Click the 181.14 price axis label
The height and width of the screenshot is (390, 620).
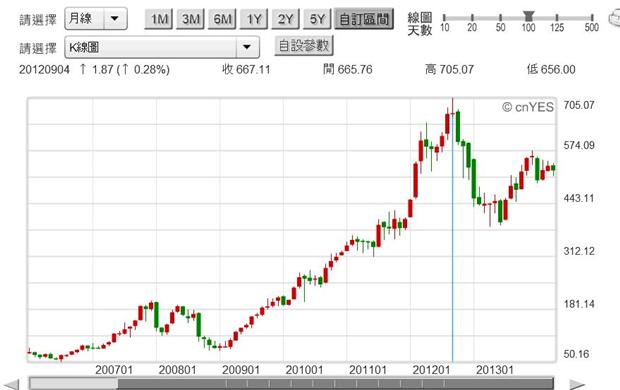click(579, 304)
